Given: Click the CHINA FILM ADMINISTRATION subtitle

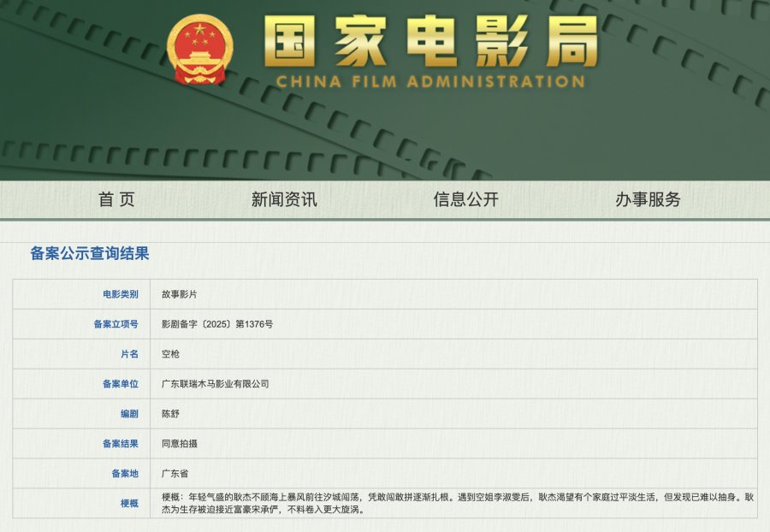Looking at the screenshot, I should coord(430,82).
